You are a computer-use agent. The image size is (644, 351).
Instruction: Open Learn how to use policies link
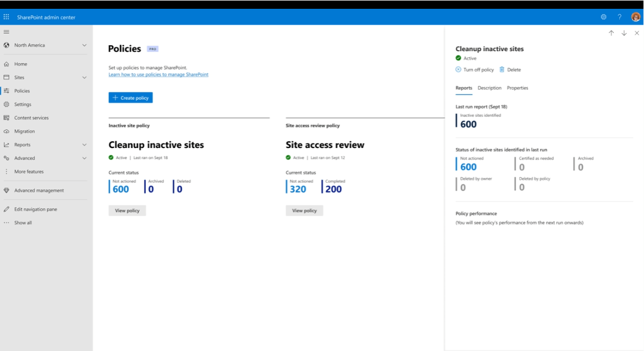tap(159, 74)
